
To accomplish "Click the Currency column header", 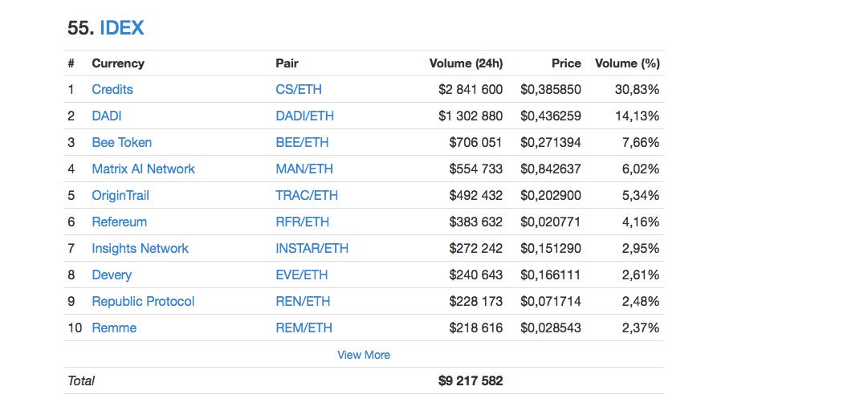I will [x=118, y=63].
